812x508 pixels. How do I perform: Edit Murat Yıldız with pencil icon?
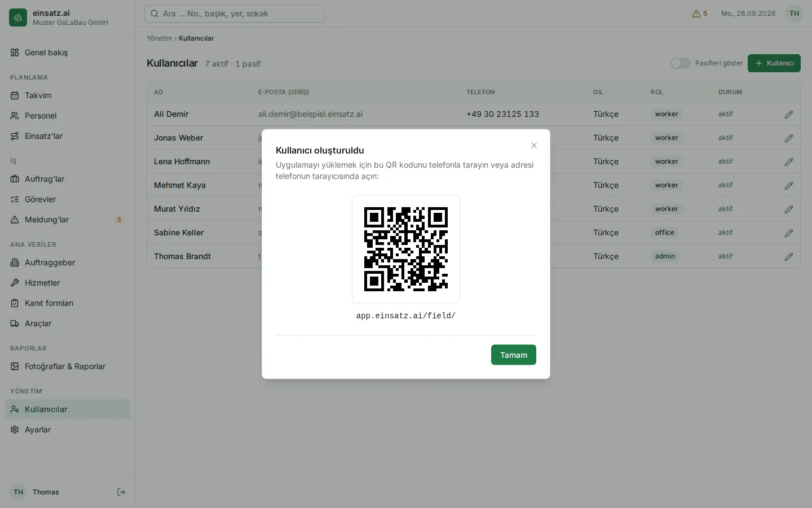point(789,209)
